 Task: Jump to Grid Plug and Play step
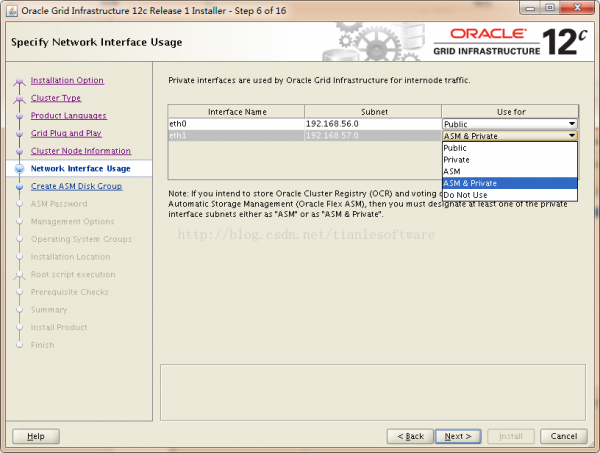66,133
